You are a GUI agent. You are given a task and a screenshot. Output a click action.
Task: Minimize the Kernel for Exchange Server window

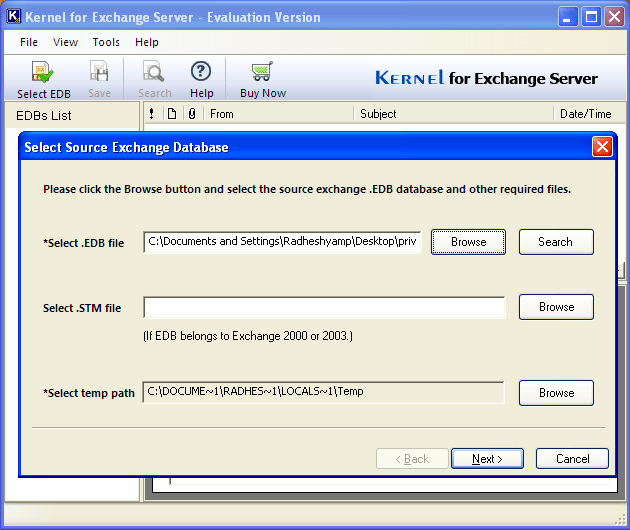tap(567, 17)
